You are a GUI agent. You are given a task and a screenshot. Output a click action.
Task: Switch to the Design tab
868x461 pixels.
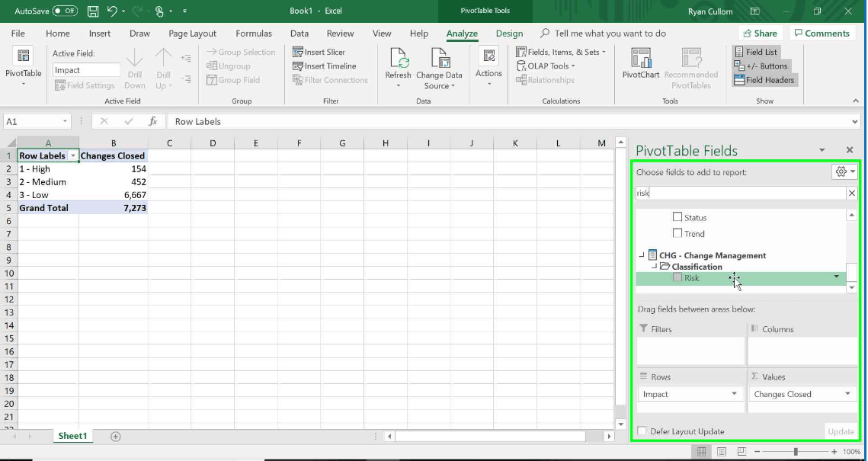[509, 34]
